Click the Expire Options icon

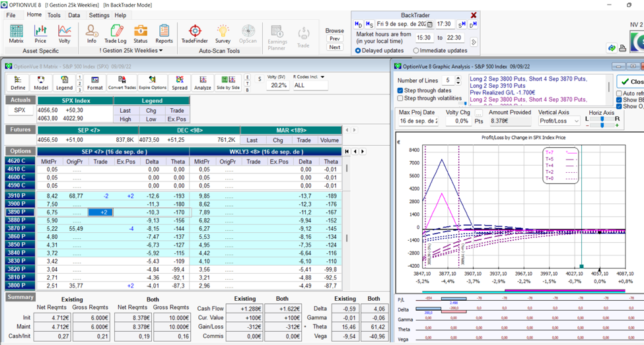[x=153, y=83]
